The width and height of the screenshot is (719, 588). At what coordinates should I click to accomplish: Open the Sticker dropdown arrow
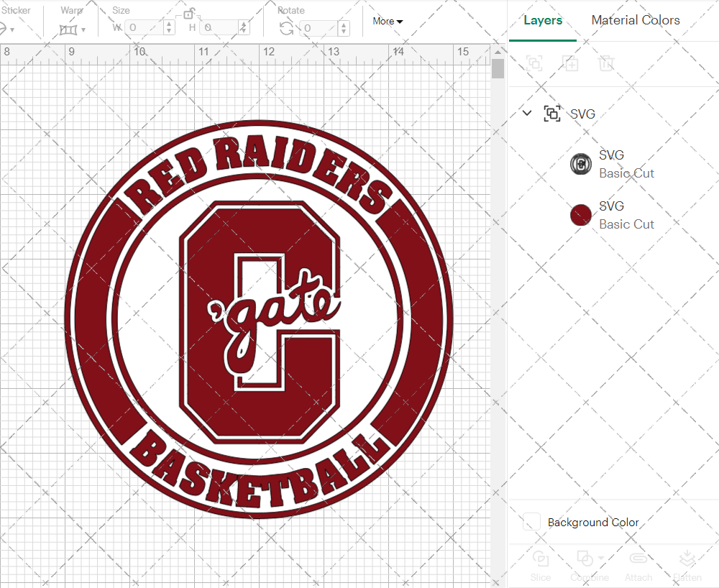pos(12,29)
